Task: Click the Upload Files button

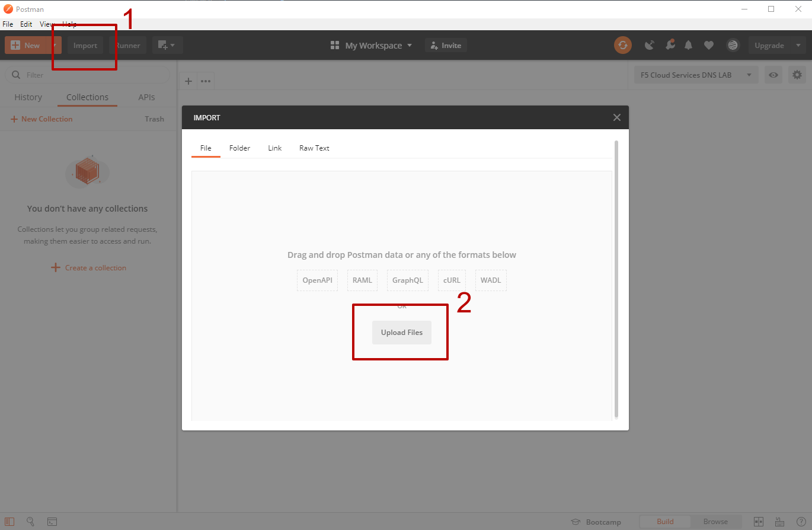Action: (x=402, y=333)
